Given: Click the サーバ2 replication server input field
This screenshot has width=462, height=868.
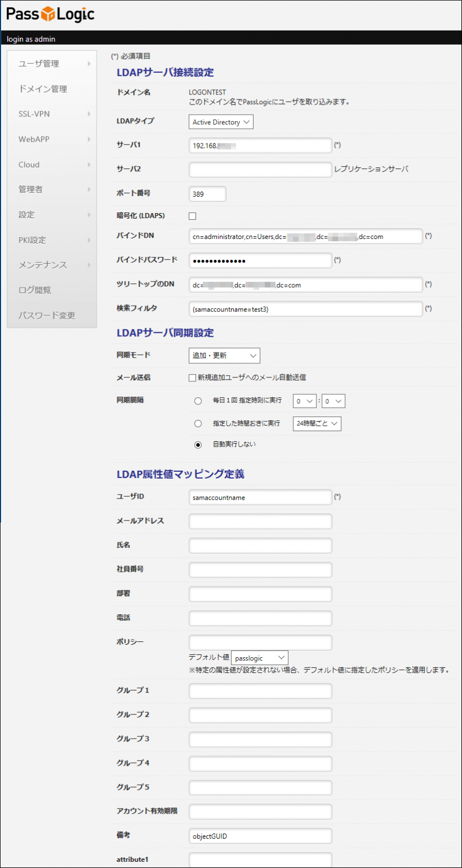Looking at the screenshot, I should point(260,170).
